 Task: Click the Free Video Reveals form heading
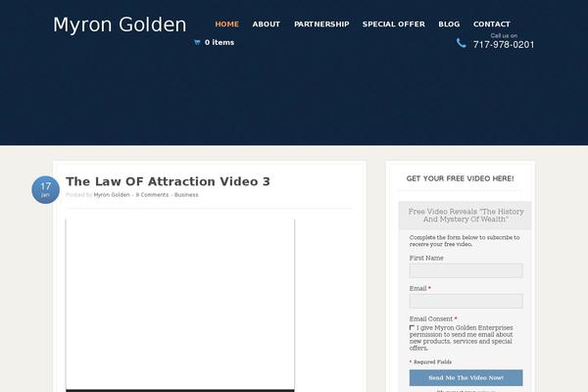(465, 216)
